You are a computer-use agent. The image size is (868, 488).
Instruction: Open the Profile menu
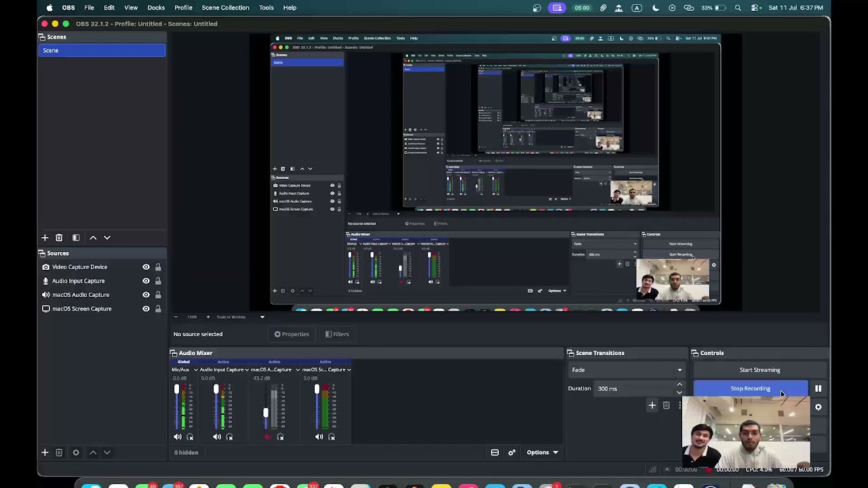(183, 7)
